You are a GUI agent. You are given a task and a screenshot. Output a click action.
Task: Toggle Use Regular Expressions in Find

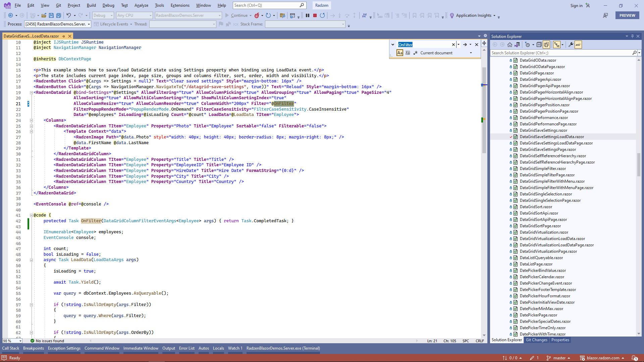[x=415, y=53]
